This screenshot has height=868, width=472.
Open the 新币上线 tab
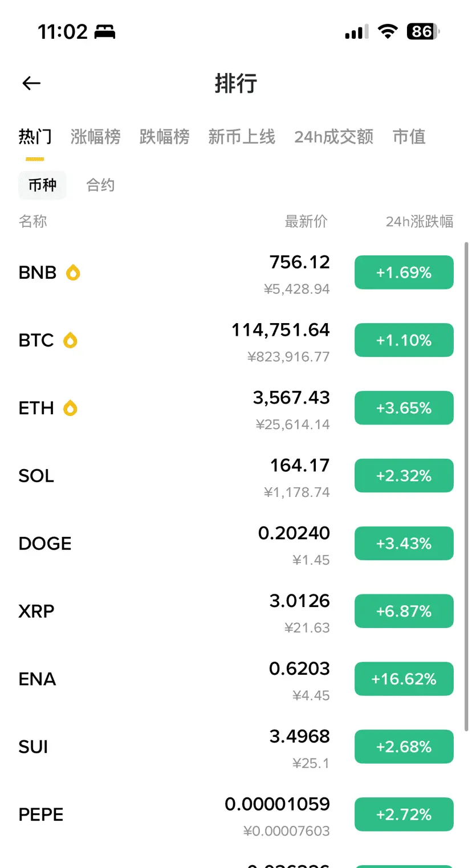pos(242,137)
